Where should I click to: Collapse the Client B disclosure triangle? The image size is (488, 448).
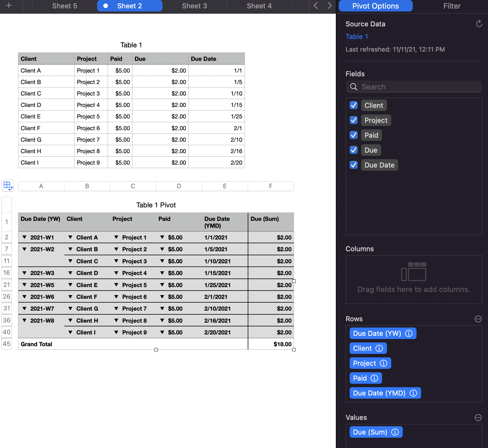(x=70, y=249)
